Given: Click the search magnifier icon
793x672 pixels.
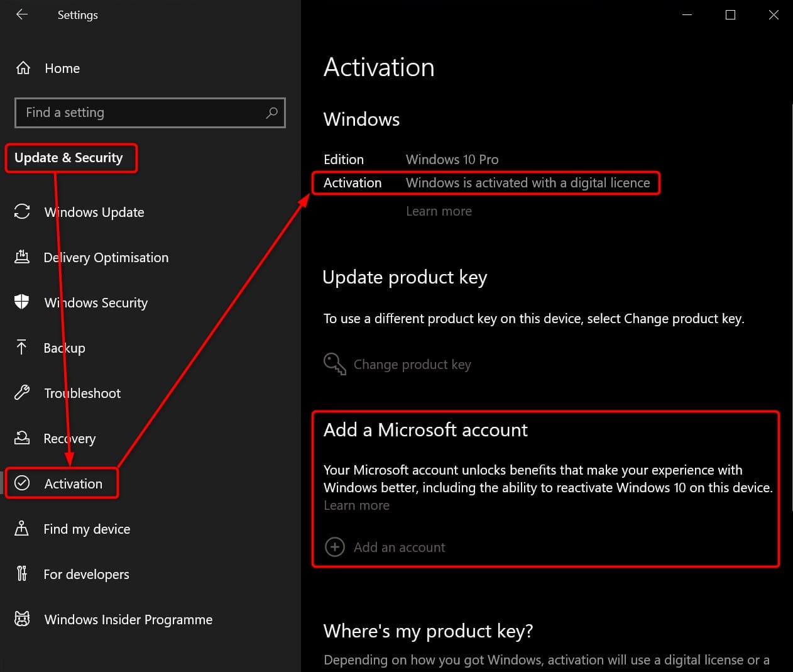Looking at the screenshot, I should [x=271, y=113].
